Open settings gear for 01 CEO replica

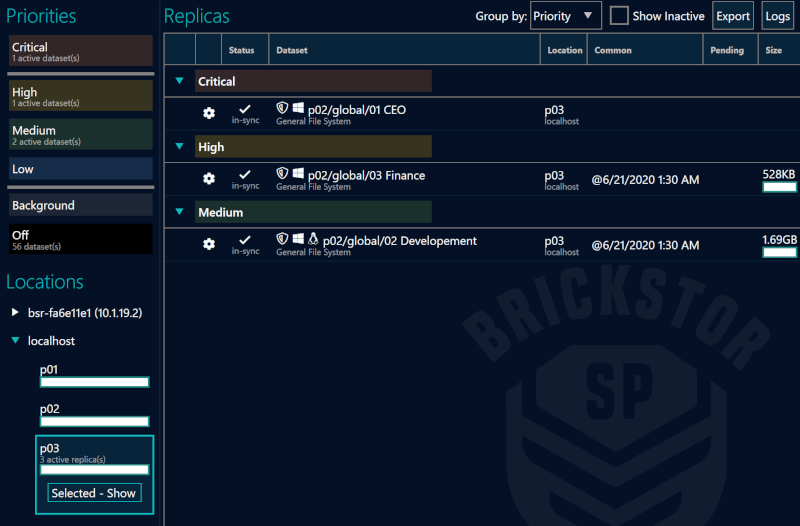click(x=209, y=113)
